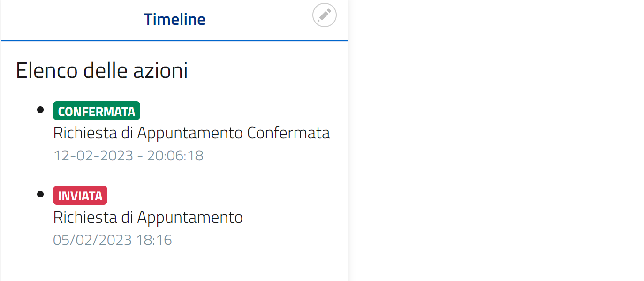
Task: Click the blue divider line under Timeline
Action: tap(174, 41)
